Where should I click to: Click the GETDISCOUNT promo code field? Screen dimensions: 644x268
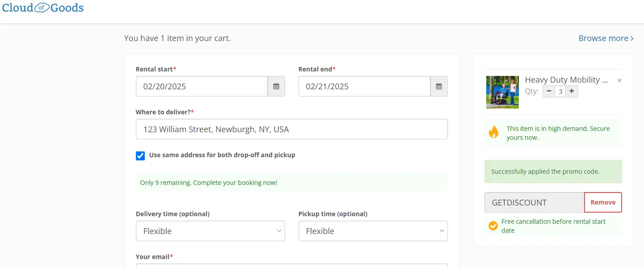point(534,202)
